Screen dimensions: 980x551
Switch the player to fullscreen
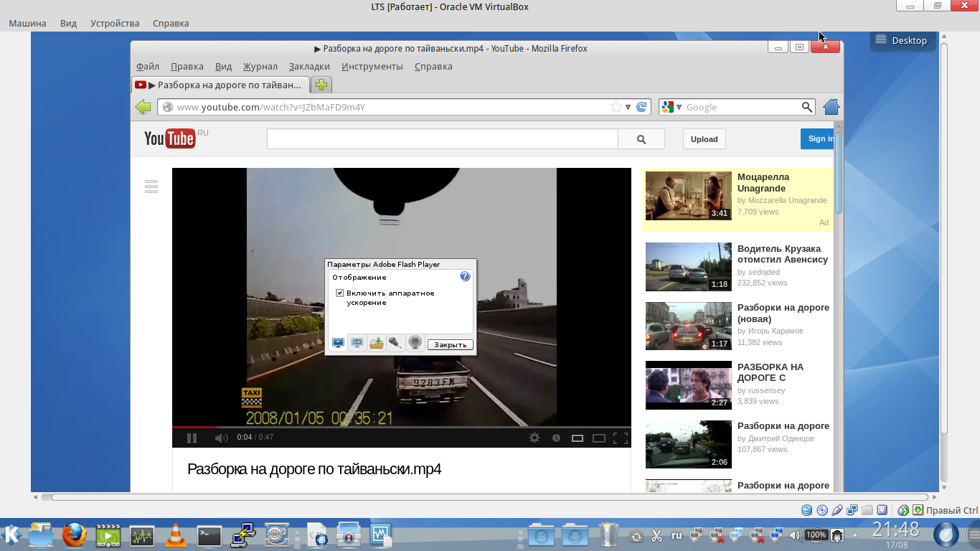coord(621,438)
